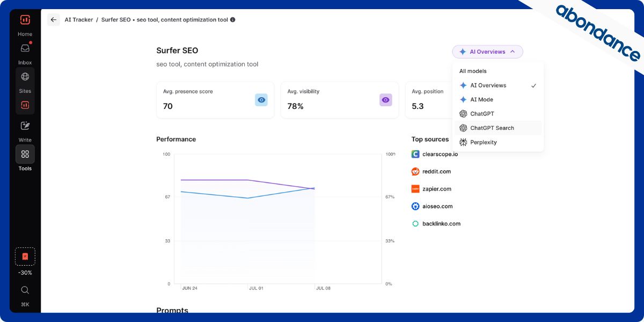Click the sparkle icon beside AI Mode
This screenshot has width=644, height=322.
pos(463,100)
